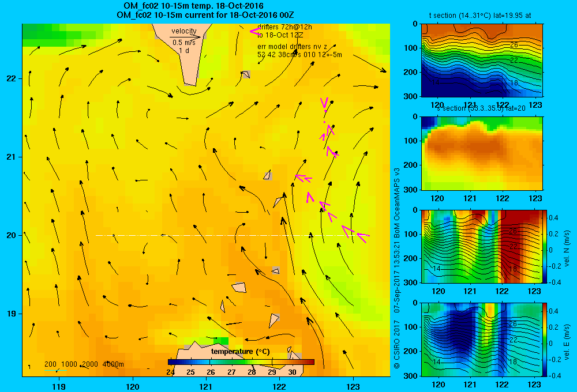The image size is (577, 392).
Task: Click latitude label 21 on main map axis
Action: (x=11, y=157)
